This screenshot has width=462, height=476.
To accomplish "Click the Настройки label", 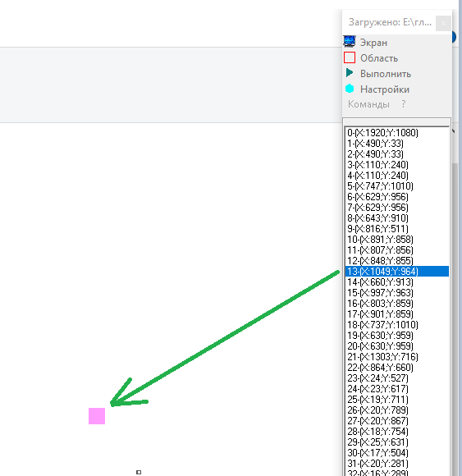I will 385,89.
